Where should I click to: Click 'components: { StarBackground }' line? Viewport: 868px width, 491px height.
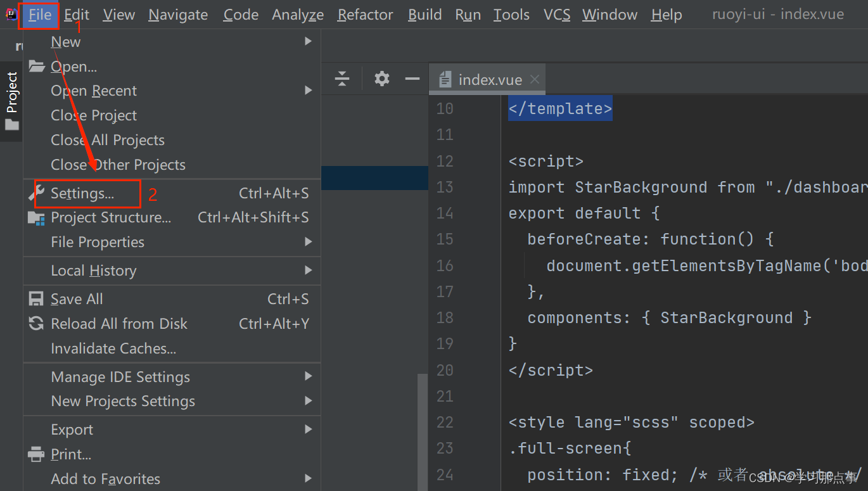pyautogui.click(x=669, y=317)
